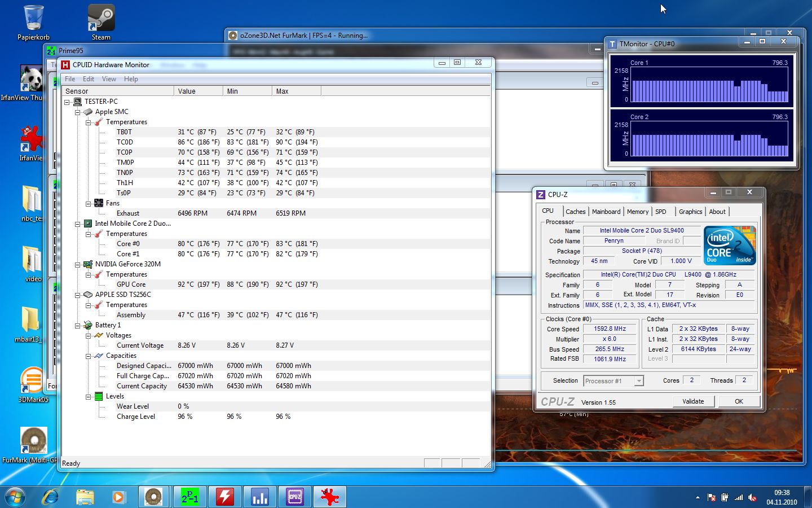Click the Validate button in CPU-Z

click(693, 401)
